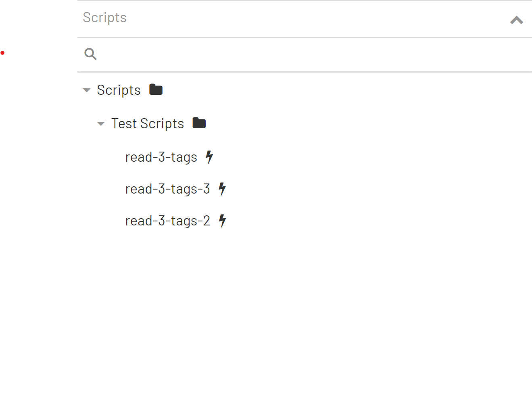The image size is (532, 394).
Task: Click the folder icon next to Scripts
Action: [x=156, y=89]
